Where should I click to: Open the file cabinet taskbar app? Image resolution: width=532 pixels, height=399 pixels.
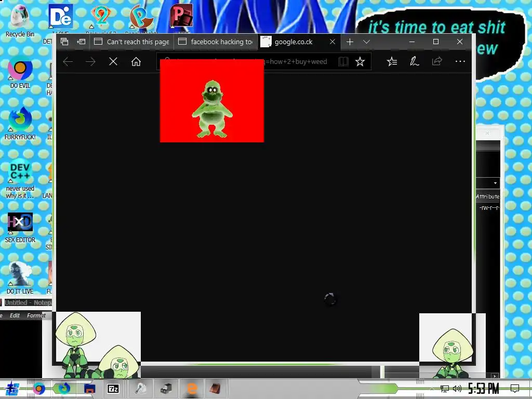click(x=166, y=389)
